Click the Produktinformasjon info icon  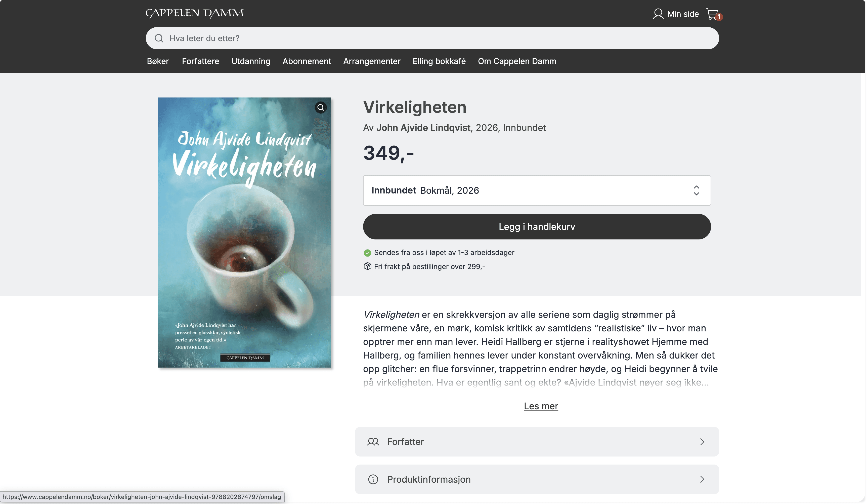tap(373, 479)
